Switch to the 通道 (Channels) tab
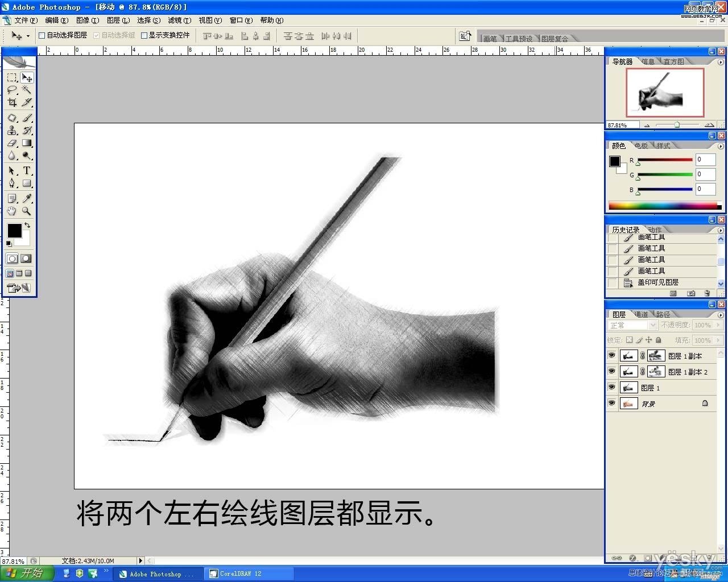 [x=642, y=314]
